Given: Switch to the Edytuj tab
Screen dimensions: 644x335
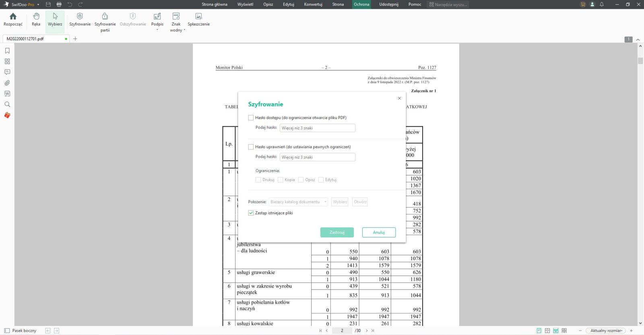Looking at the screenshot, I should (289, 4).
